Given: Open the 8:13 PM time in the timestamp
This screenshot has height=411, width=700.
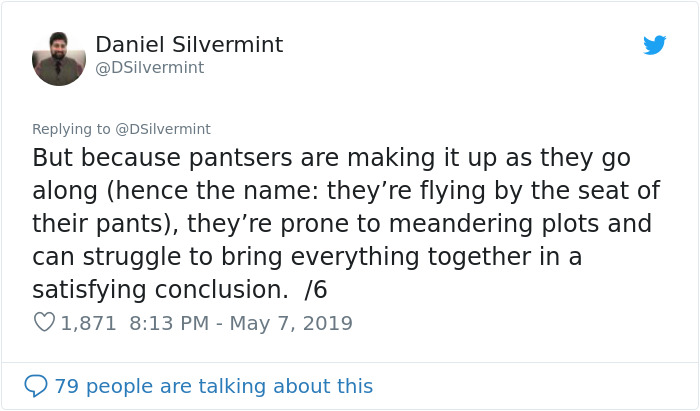Looking at the screenshot, I should click(x=167, y=323).
